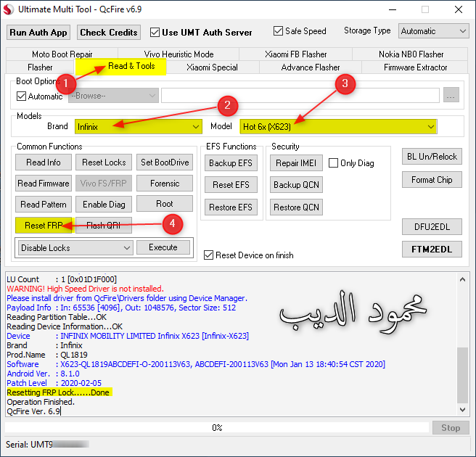The image size is (476, 457).
Task: Open the --Browse-- boot dropdown
Action: point(113,96)
